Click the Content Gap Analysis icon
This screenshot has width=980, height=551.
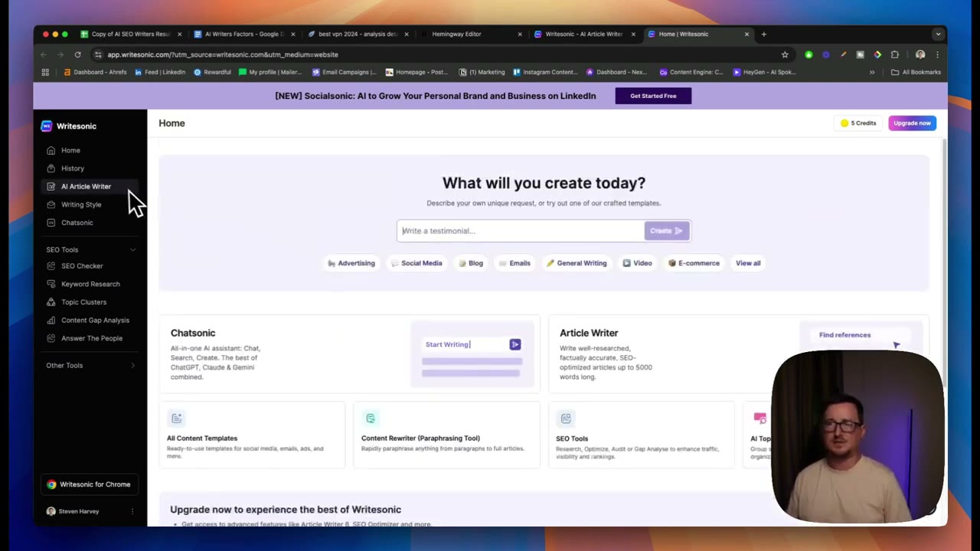[51, 320]
